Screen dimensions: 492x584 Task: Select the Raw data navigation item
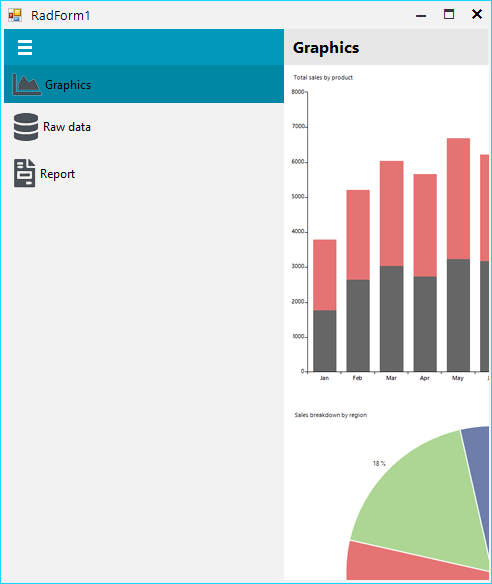tap(144, 127)
